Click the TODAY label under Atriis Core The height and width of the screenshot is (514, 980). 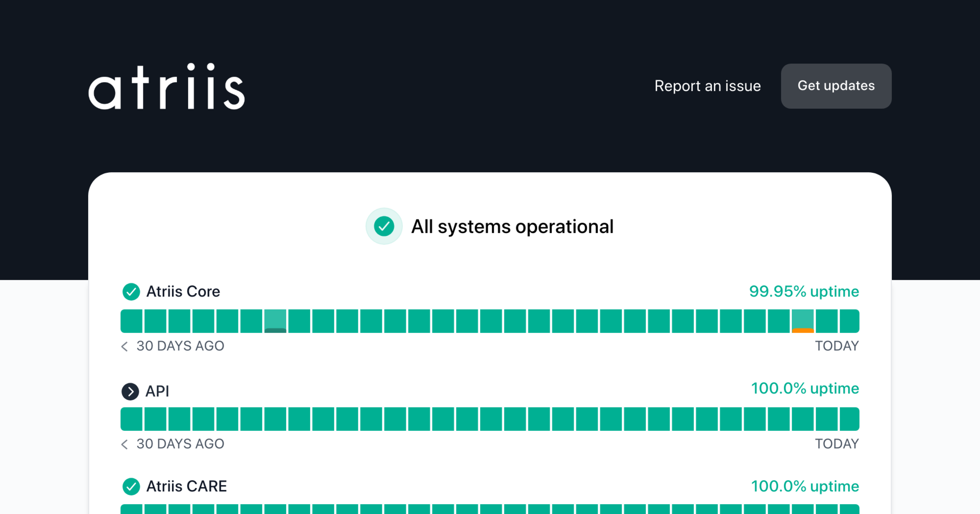837,346
